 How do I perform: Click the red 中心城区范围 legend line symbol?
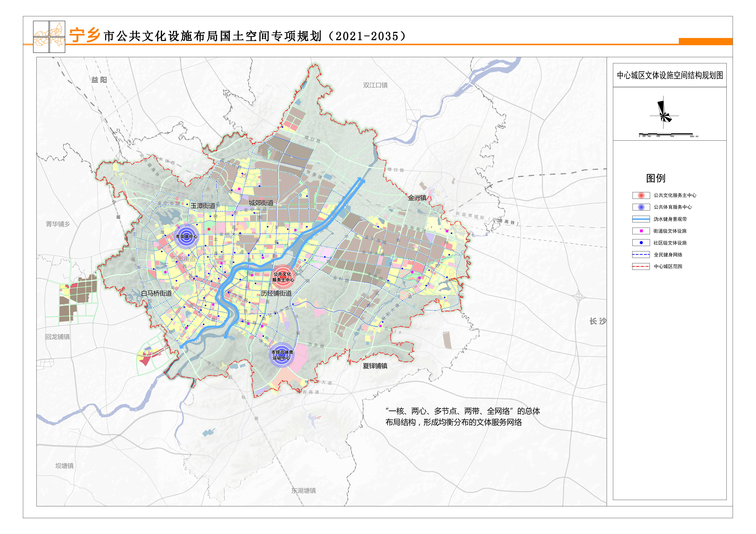[641, 266]
